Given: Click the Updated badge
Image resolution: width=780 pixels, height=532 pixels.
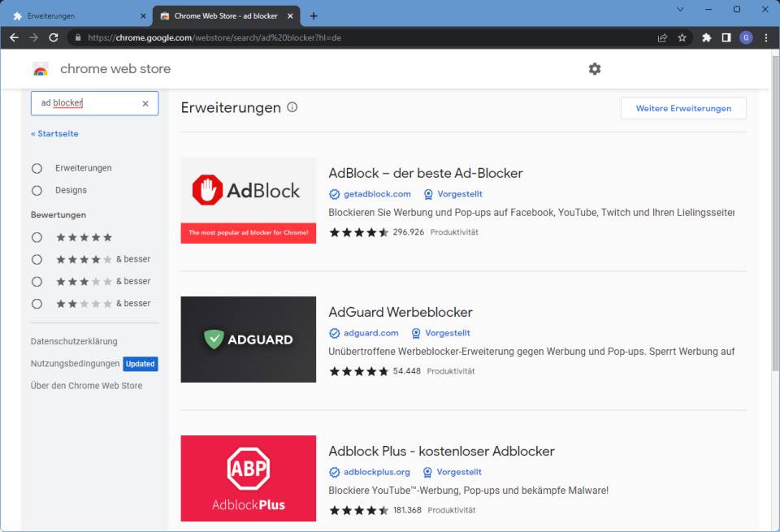Looking at the screenshot, I should point(141,364).
